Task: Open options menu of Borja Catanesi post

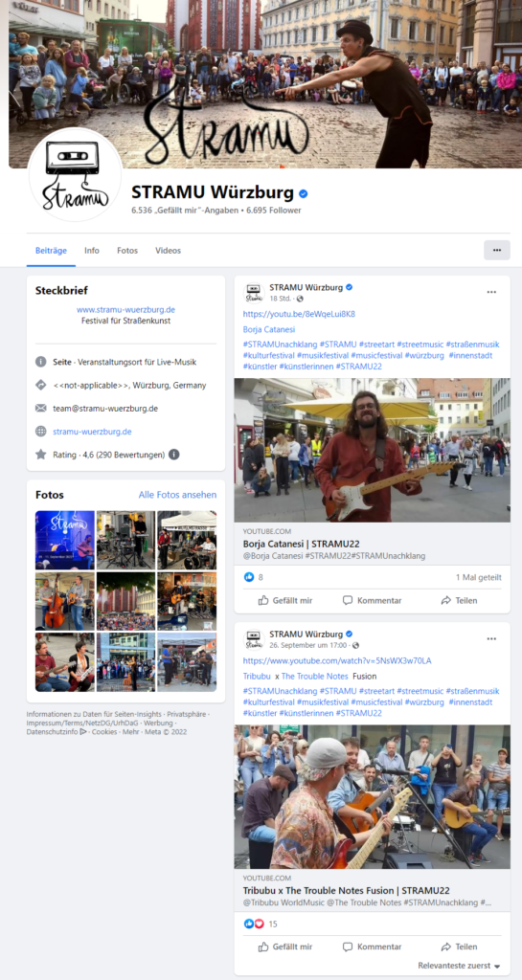Action: click(491, 292)
